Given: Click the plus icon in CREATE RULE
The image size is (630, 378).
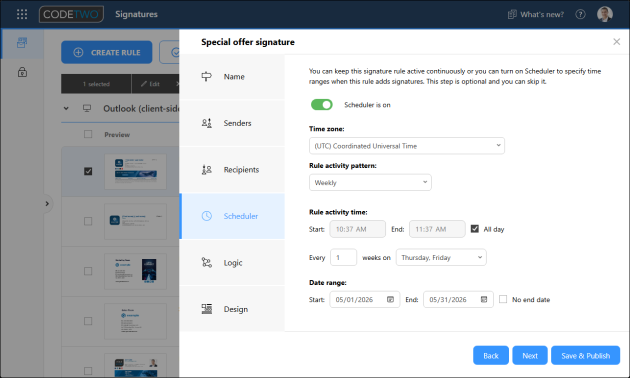Looking at the screenshot, I should (78, 52).
